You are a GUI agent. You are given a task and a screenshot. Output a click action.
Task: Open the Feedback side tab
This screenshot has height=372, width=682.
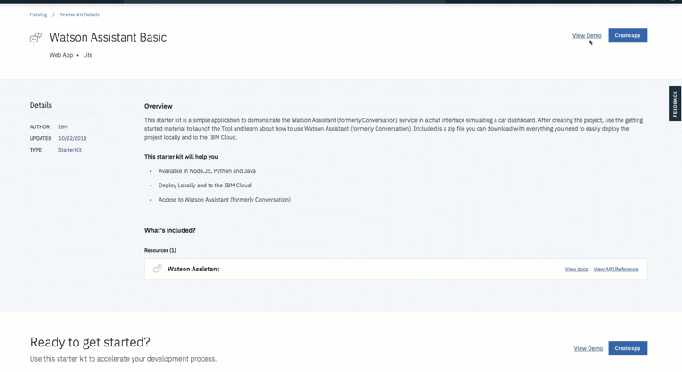pos(675,104)
